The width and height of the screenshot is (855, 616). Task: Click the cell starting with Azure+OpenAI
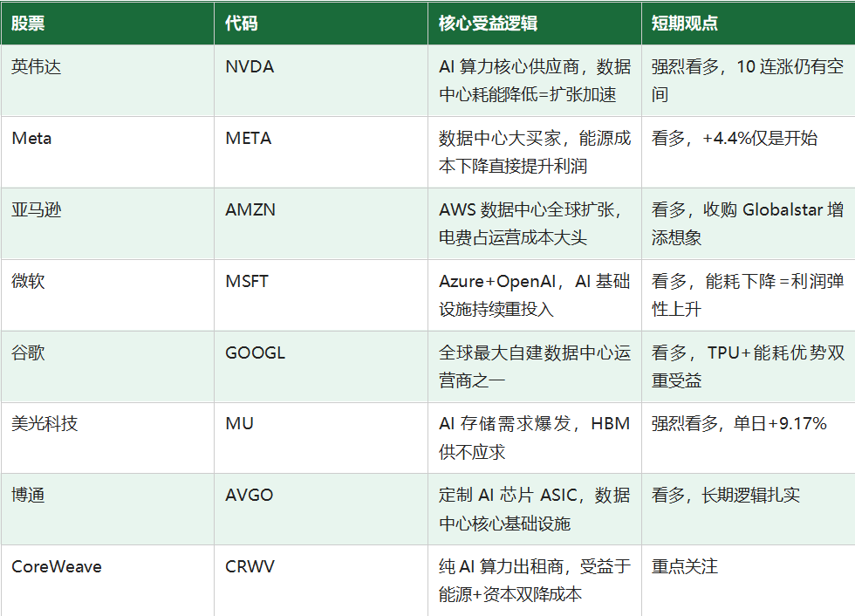point(535,295)
